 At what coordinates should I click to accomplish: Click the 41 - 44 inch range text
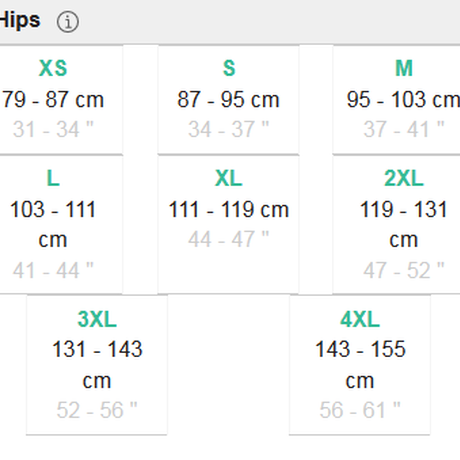pos(53,270)
